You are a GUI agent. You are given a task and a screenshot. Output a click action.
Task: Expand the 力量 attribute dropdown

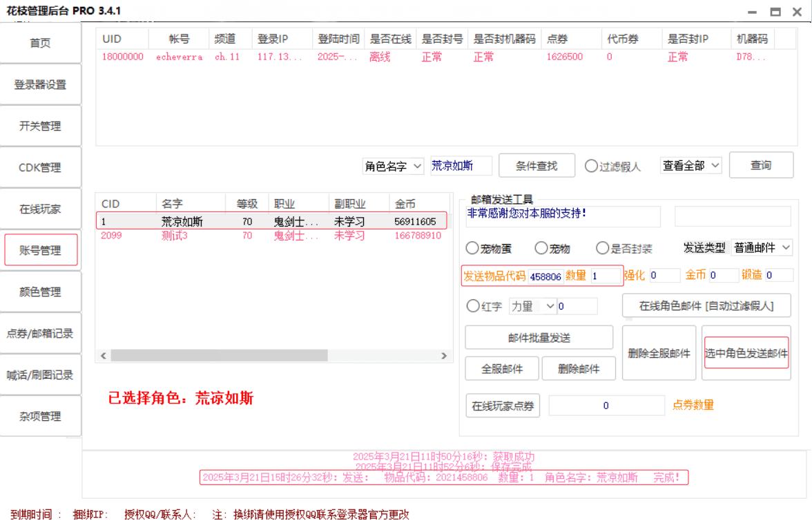coord(533,305)
